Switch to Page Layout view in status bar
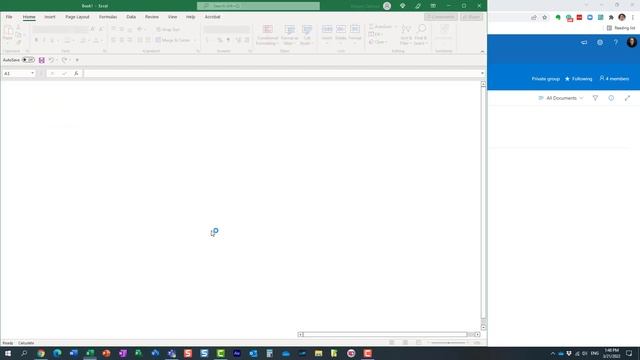The image size is (640, 360). 405,342
